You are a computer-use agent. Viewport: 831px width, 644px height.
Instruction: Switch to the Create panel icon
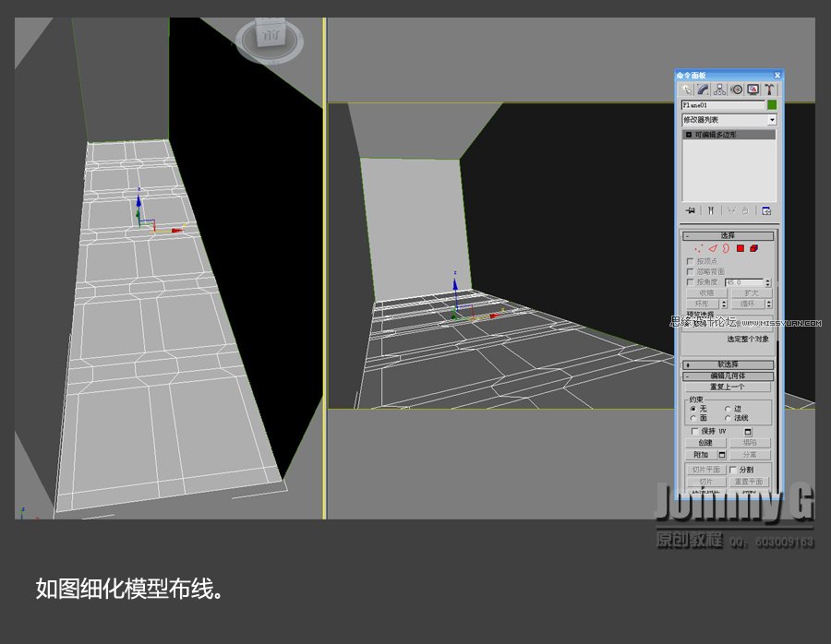687,89
